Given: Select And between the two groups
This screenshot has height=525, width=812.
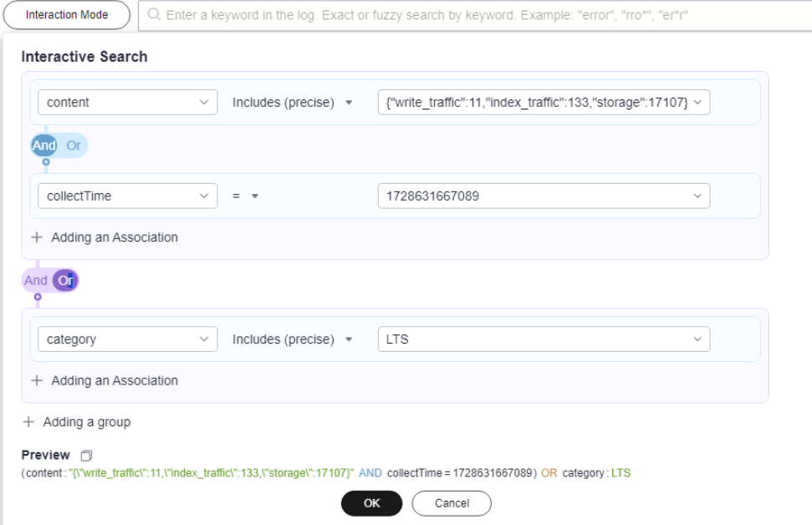Looking at the screenshot, I should 36,281.
